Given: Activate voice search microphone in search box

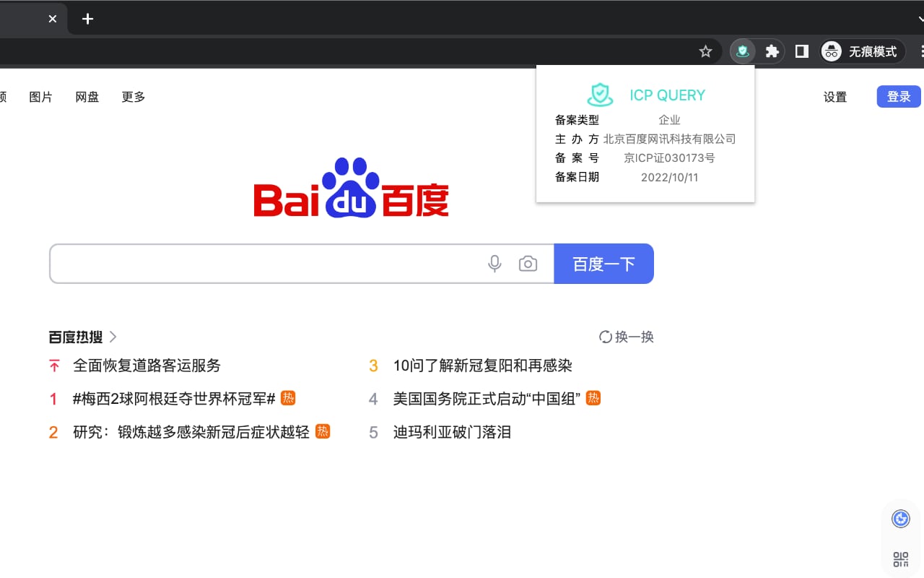Looking at the screenshot, I should pos(494,263).
